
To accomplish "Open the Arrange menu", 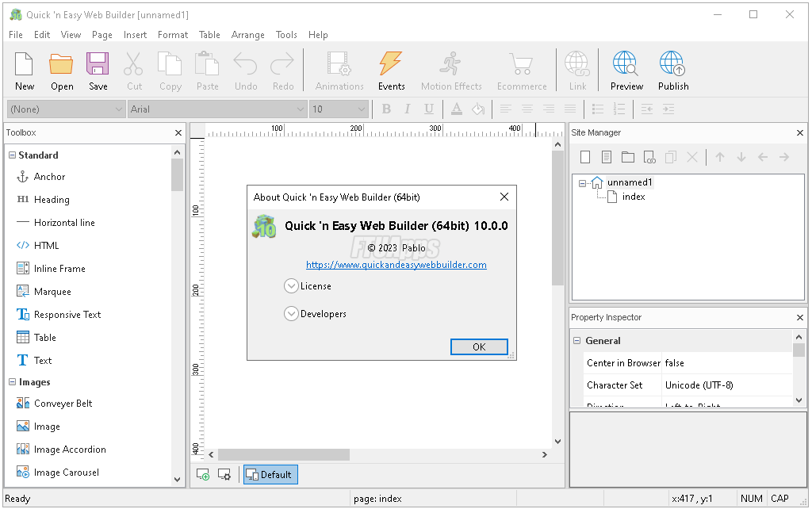I will (247, 35).
